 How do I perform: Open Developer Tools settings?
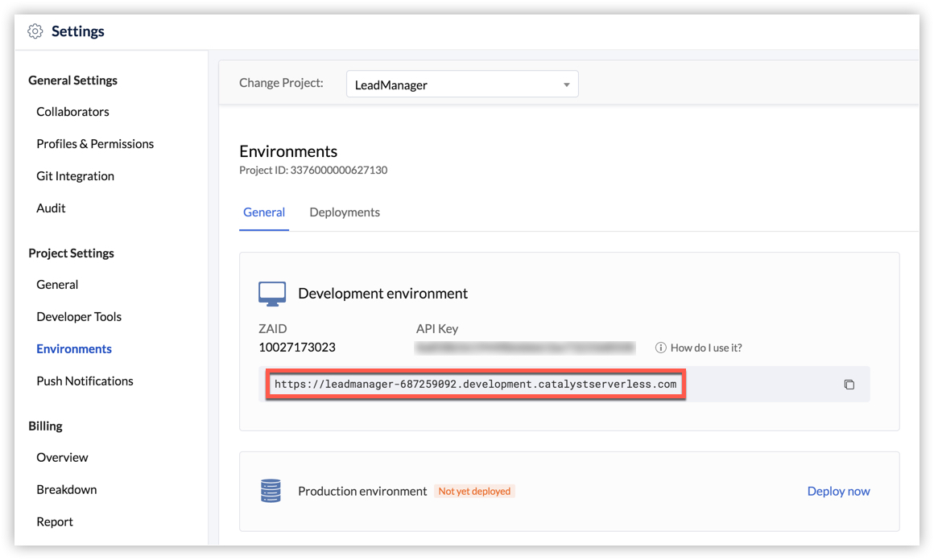(x=79, y=317)
